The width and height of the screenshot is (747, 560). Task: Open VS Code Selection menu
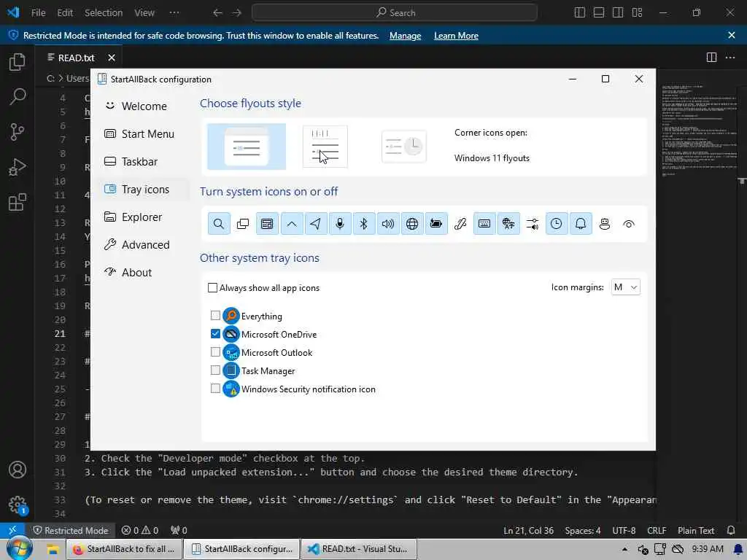point(104,13)
